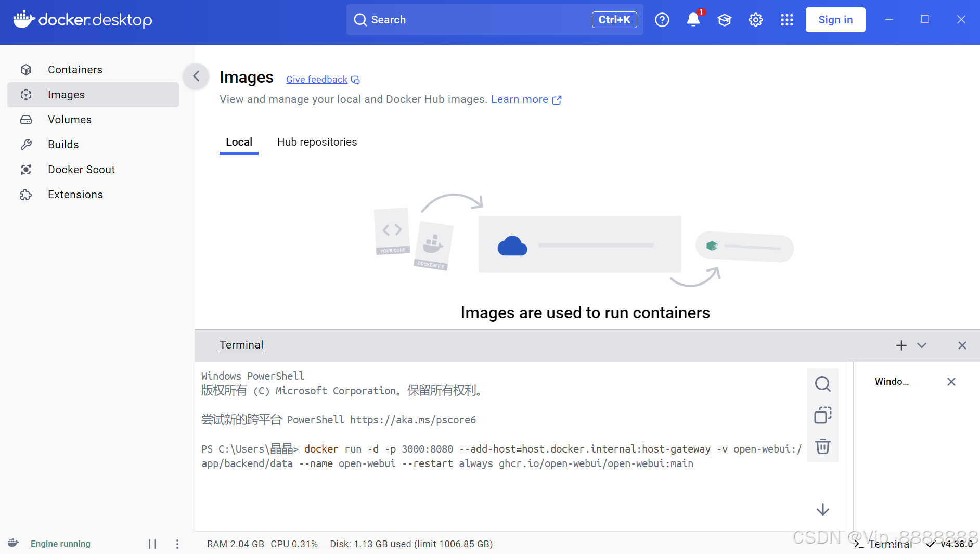The image size is (980, 554).
Task: Collapse the left sidebar with the chevron
Action: (196, 76)
